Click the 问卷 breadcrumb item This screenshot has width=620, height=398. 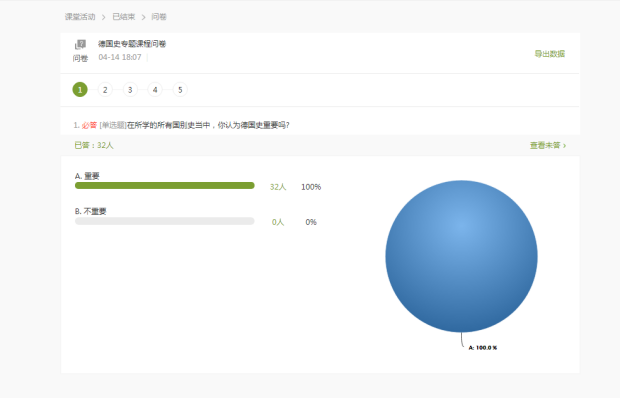click(159, 17)
